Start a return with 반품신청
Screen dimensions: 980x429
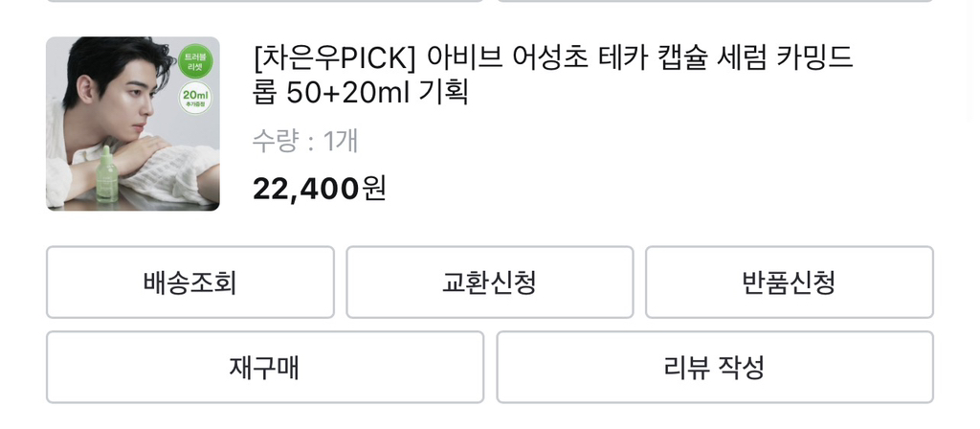(x=789, y=282)
